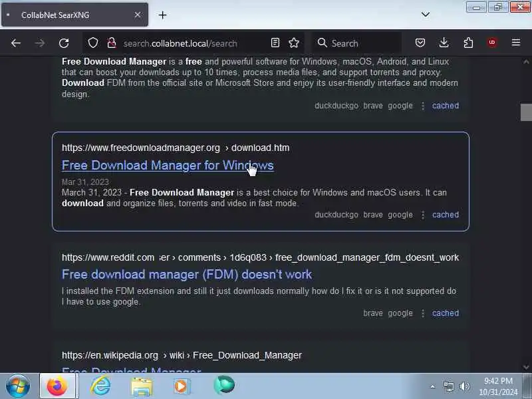Click the insecure connection lock icon
Screen dimensions: 532x399
(x=112, y=43)
